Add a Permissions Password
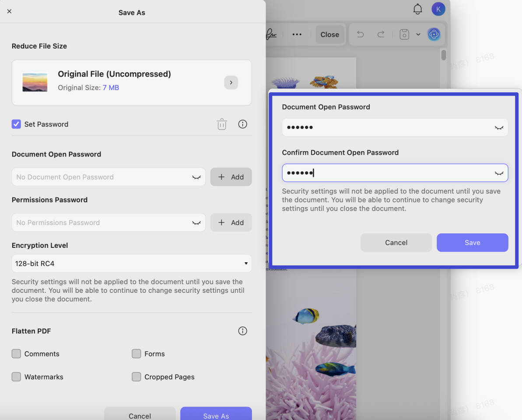Viewport: 522px width, 420px height. 231,222
